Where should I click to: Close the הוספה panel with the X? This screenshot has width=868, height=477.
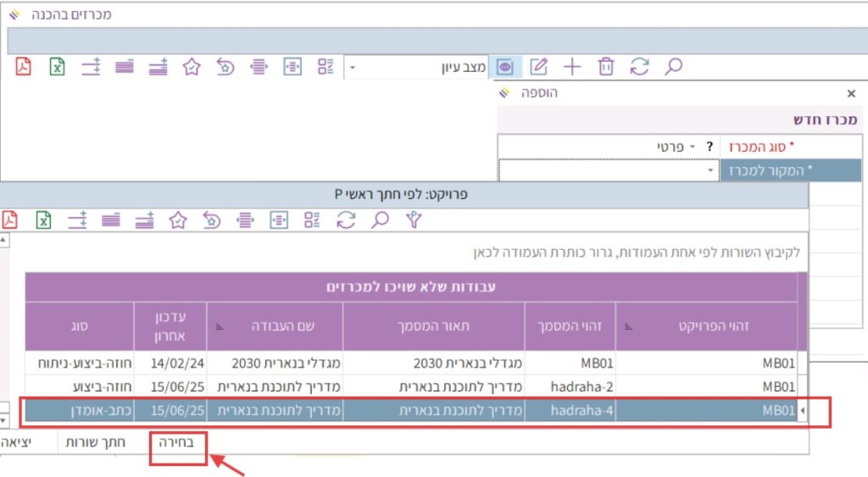click(x=851, y=94)
